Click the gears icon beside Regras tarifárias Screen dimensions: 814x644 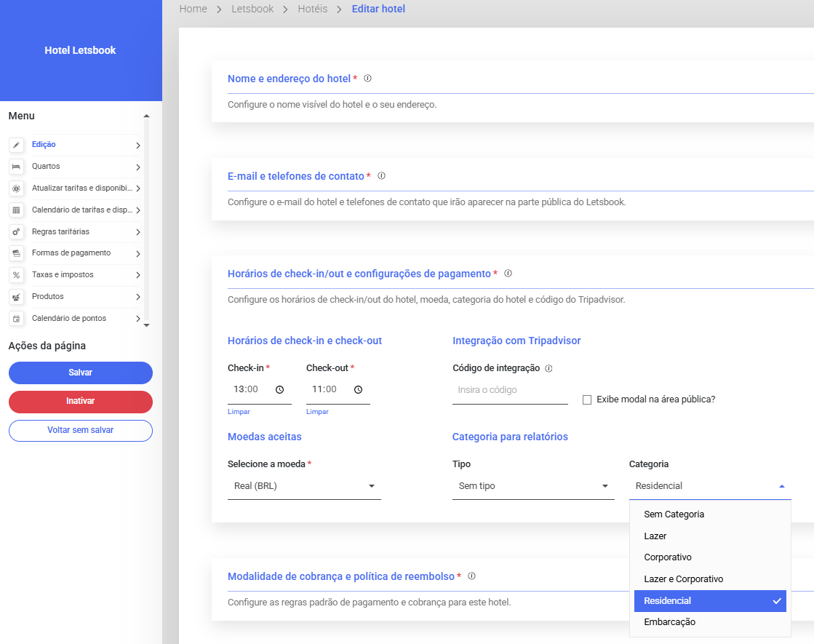point(16,231)
